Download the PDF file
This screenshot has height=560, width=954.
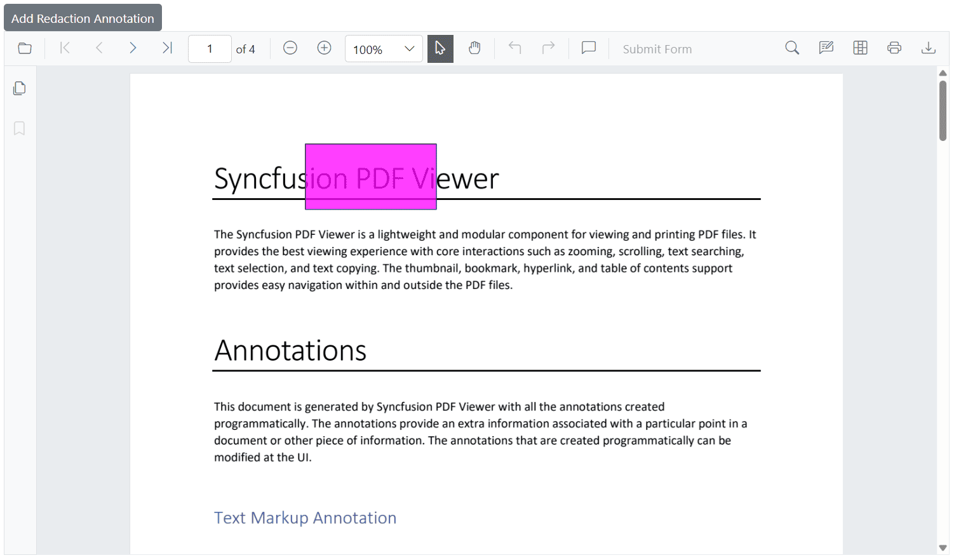929,48
